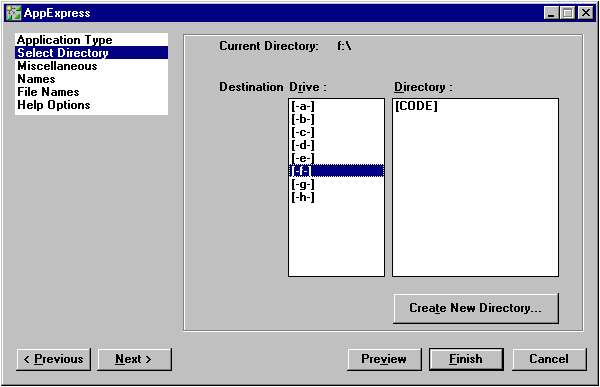Choose the Help Options step
600x387 pixels.
coord(91,105)
